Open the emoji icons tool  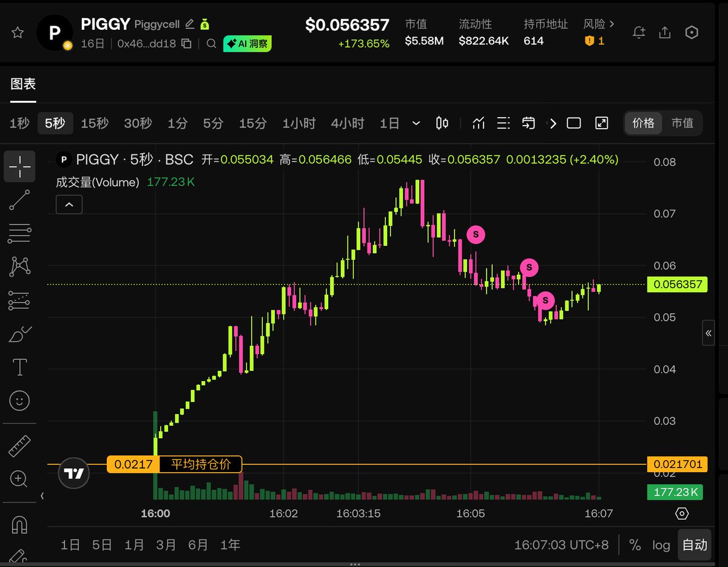[19, 401]
